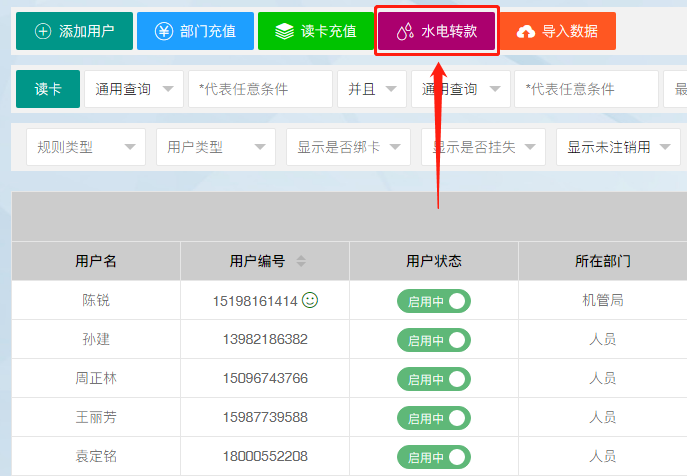687x476 pixels.
Task: Click the water drop icon on 水电转款
Action: 404,32
